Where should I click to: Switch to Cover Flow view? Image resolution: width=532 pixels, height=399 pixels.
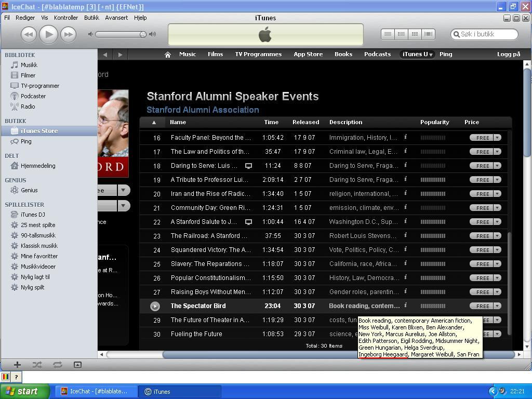pyautogui.click(x=428, y=34)
